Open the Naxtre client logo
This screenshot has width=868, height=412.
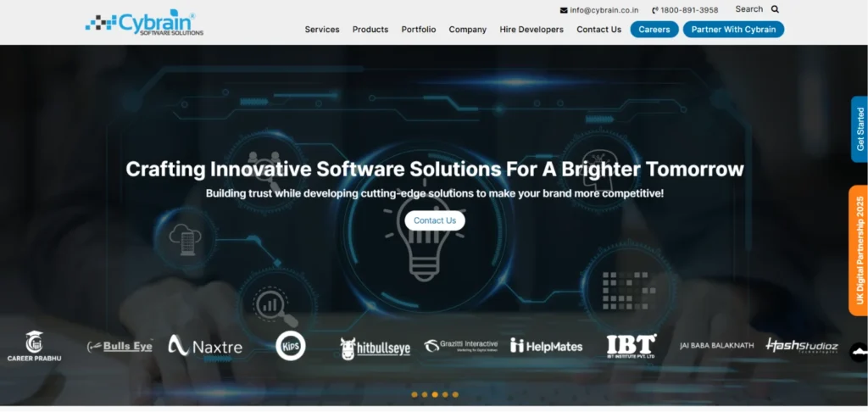(205, 346)
